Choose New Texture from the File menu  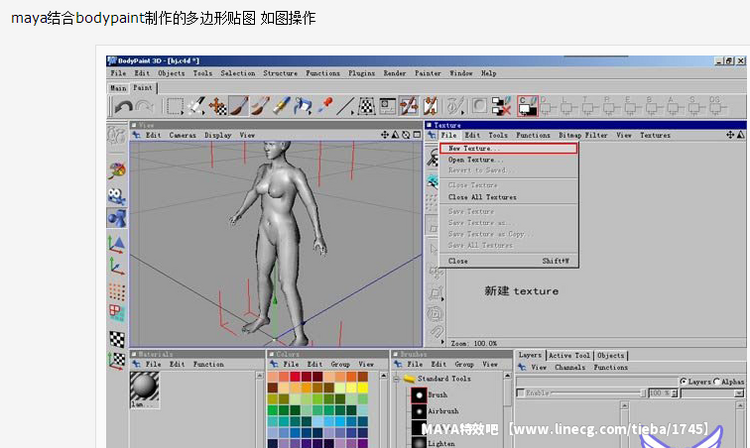pyautogui.click(x=508, y=149)
